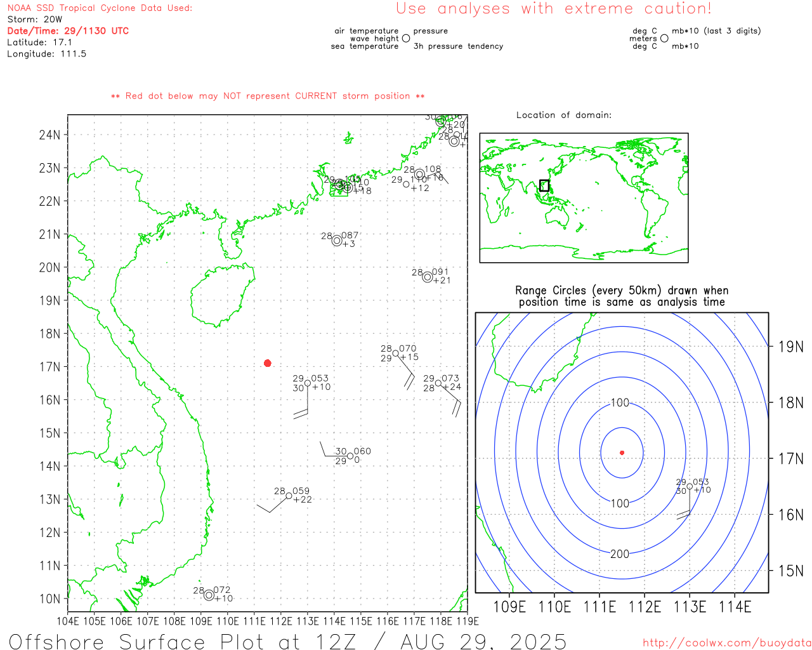
Task: Select station marker with pressure 091
Action: [x=428, y=277]
